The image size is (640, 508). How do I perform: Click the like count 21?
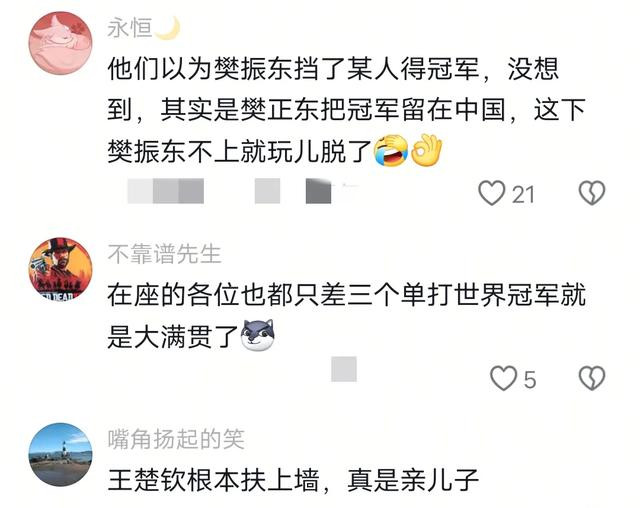coord(523,195)
